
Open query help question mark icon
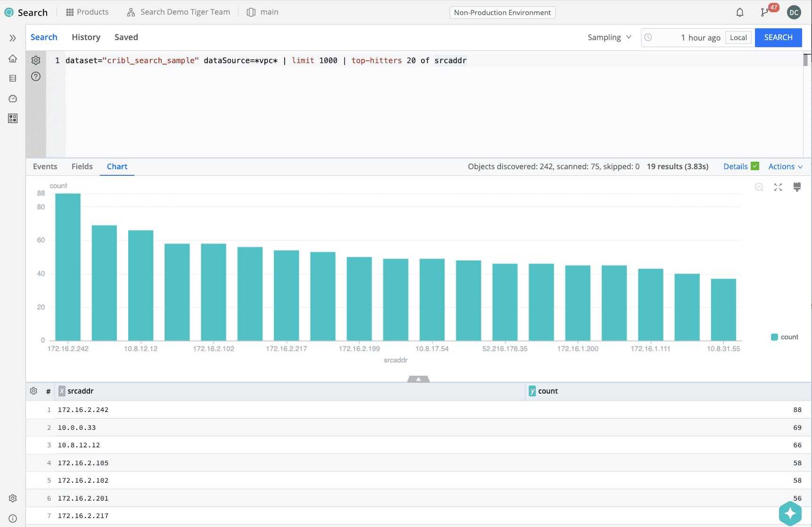(36, 76)
